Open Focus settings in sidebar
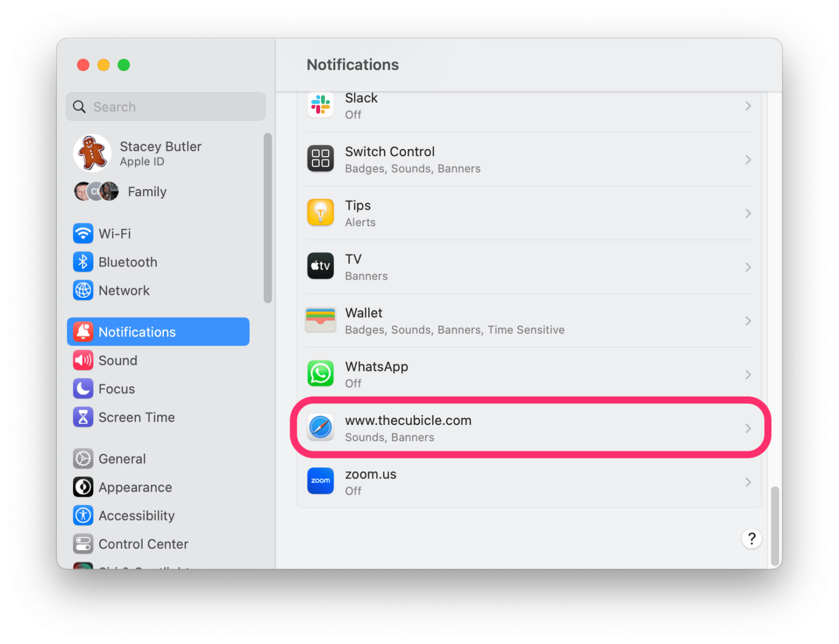 [x=158, y=389]
